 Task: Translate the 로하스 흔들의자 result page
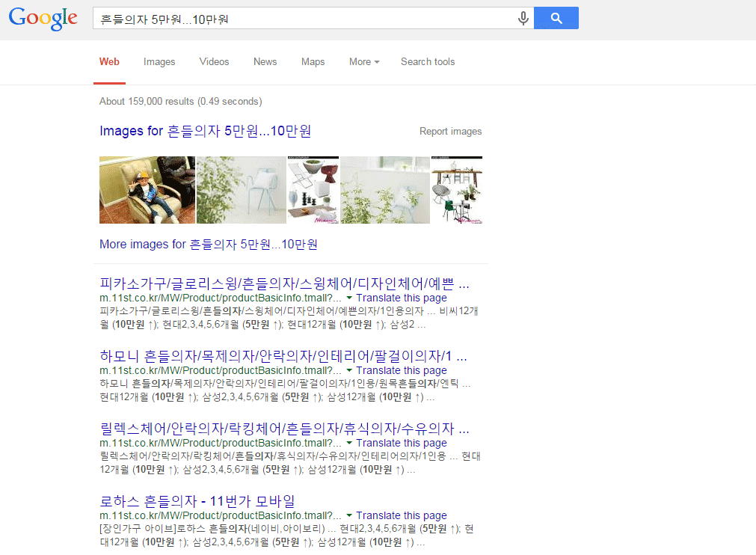click(401, 516)
